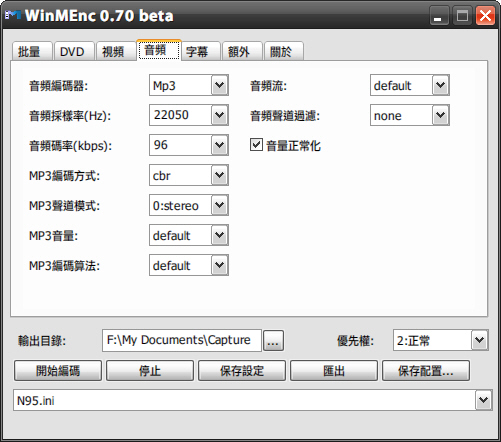This screenshot has height=442, width=501.
Task: Maximize the WinMEnc window
Action: (x=462, y=16)
